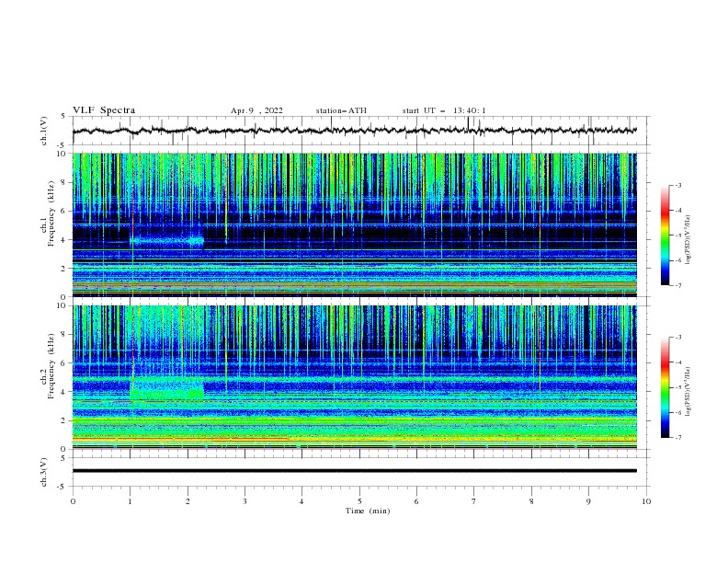Click the '1' minute tick label
This screenshot has height=563, width=728.
[x=130, y=501]
